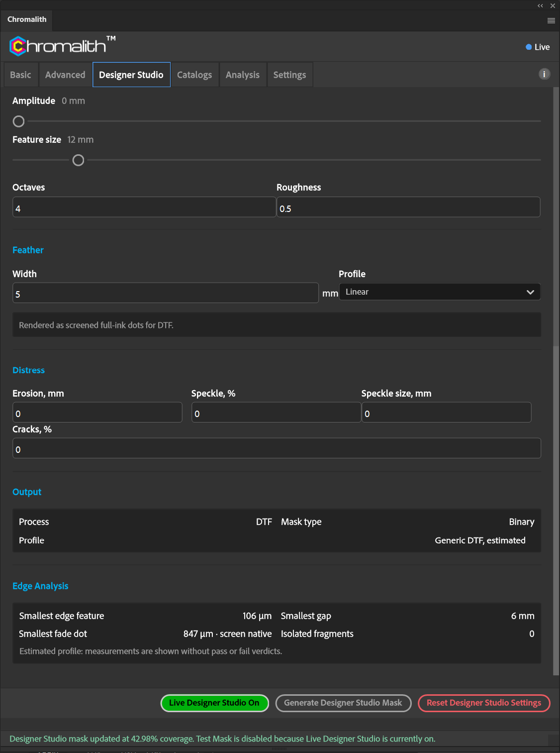Image resolution: width=560 pixels, height=753 pixels.
Task: Click the info icon beside Settings tab
Action: [544, 74]
